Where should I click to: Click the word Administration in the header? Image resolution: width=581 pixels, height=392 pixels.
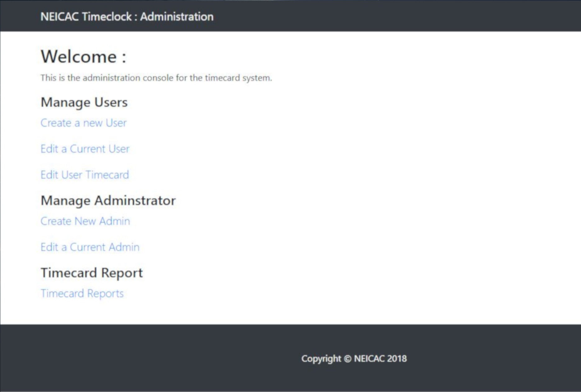coord(177,17)
